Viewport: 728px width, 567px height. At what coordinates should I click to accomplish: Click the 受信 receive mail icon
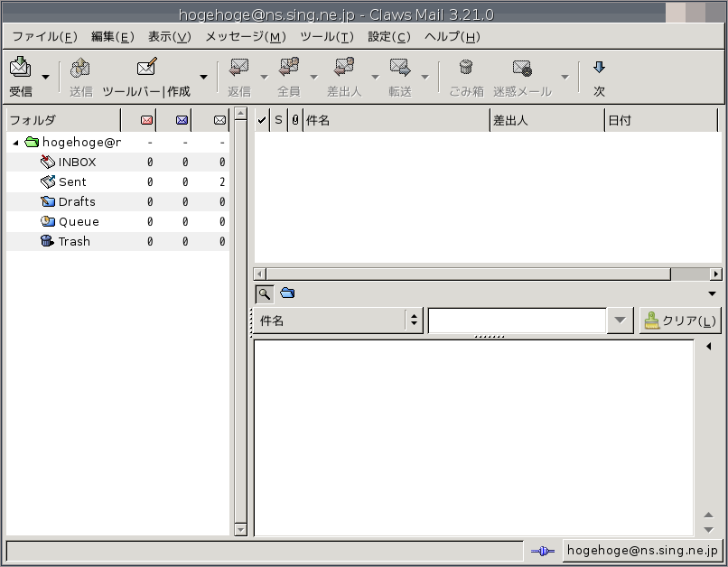(x=21, y=68)
